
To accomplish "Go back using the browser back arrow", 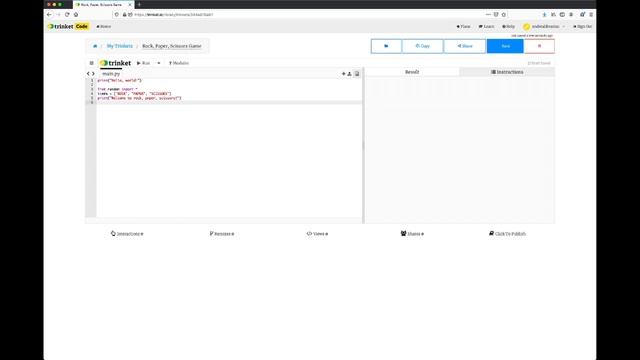I will pos(49,14).
